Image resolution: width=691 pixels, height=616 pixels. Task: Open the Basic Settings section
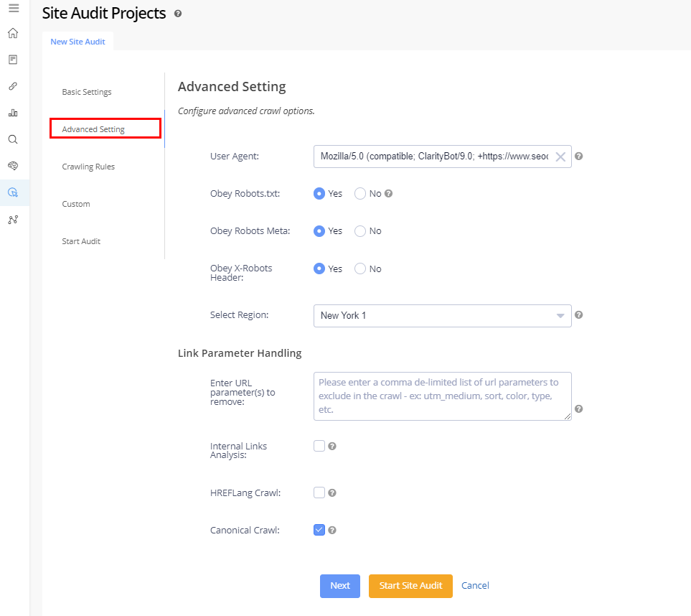[87, 92]
